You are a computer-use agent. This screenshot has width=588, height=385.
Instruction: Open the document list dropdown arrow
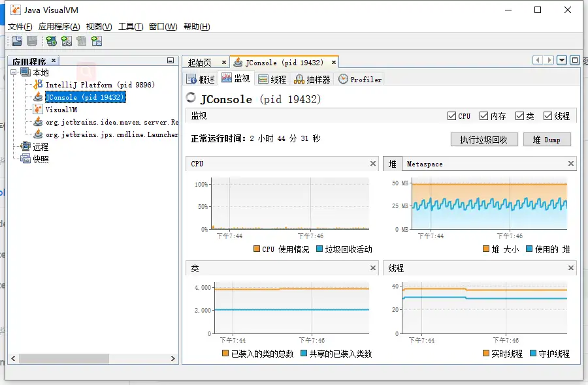pyautogui.click(x=562, y=60)
